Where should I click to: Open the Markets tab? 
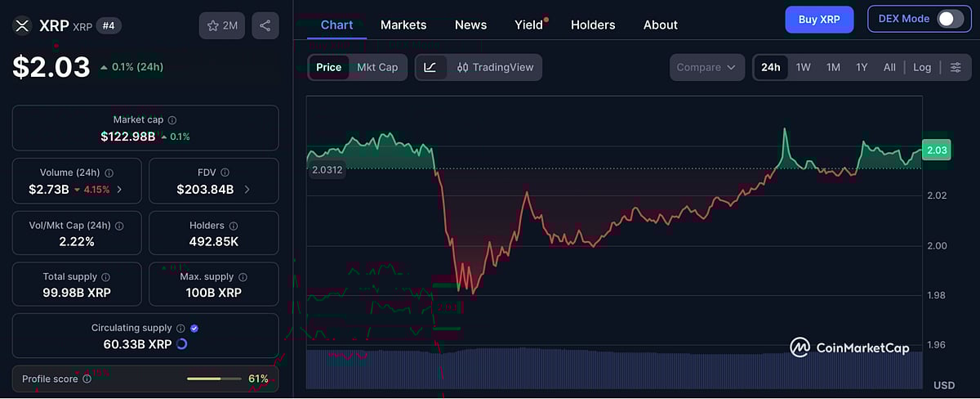[403, 25]
